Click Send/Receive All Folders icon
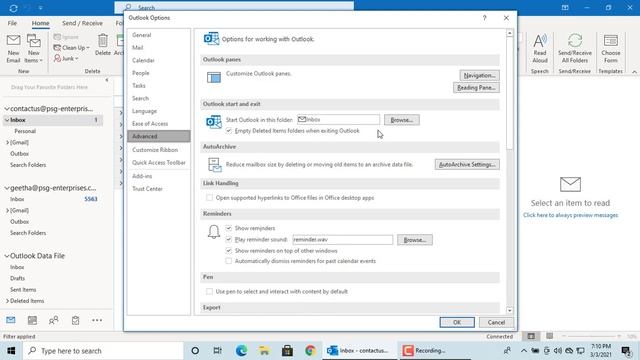 (575, 49)
